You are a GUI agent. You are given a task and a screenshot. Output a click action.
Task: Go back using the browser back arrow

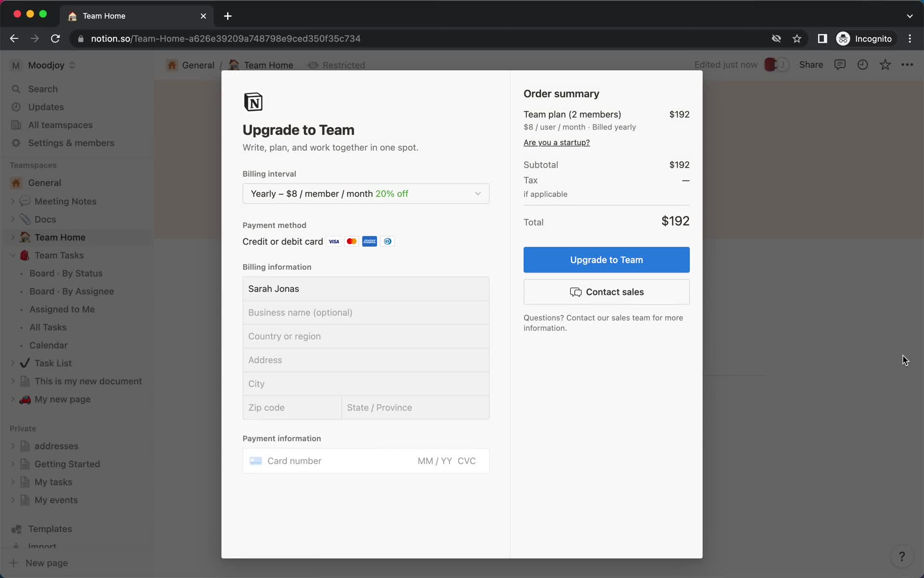click(14, 39)
